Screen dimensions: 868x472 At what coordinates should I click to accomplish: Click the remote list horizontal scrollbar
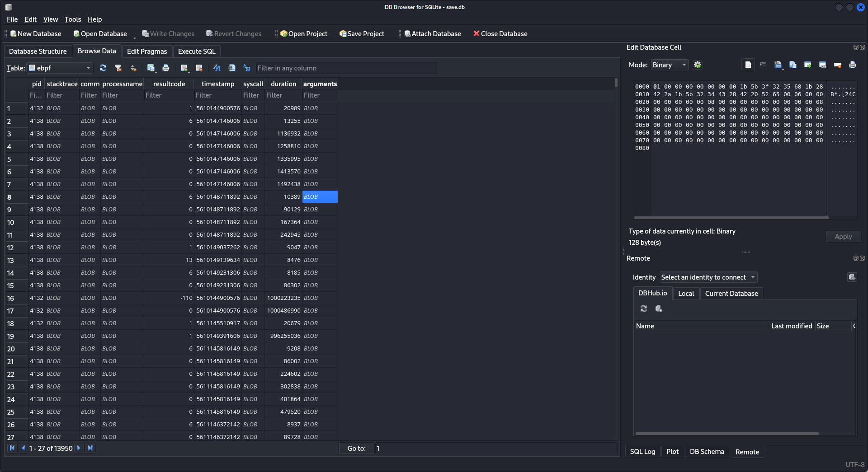coord(727,434)
